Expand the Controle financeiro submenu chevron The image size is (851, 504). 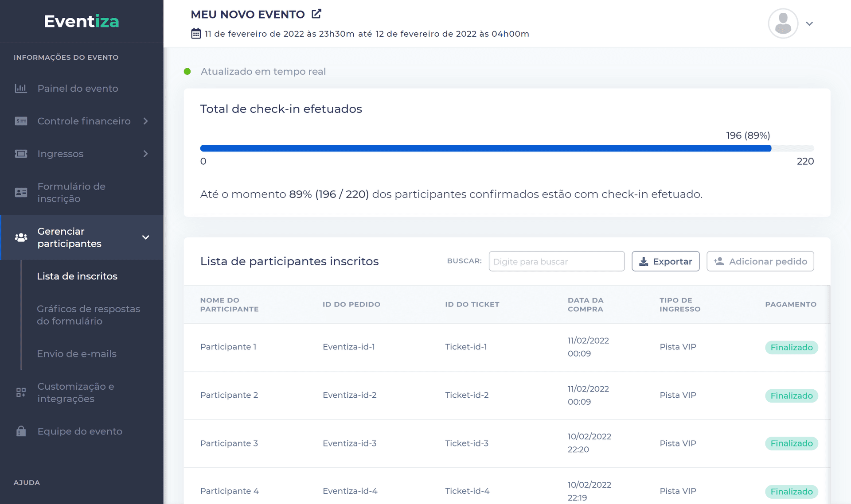coord(145,121)
